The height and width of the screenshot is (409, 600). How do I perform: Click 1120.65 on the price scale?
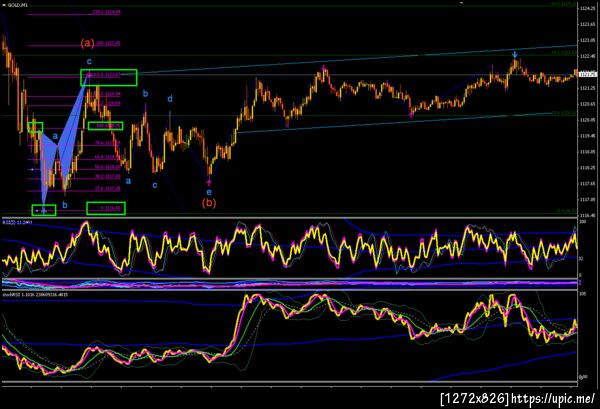pos(588,104)
